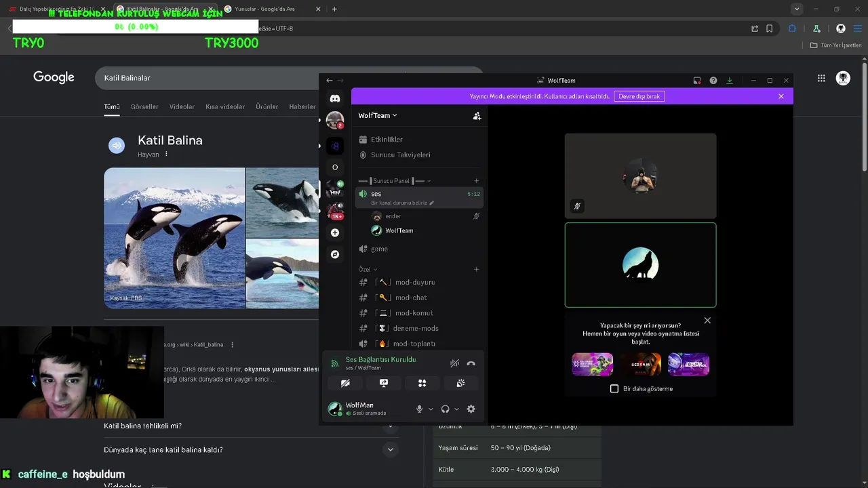Create channel in Sunucu Panel category

pyautogui.click(x=476, y=181)
